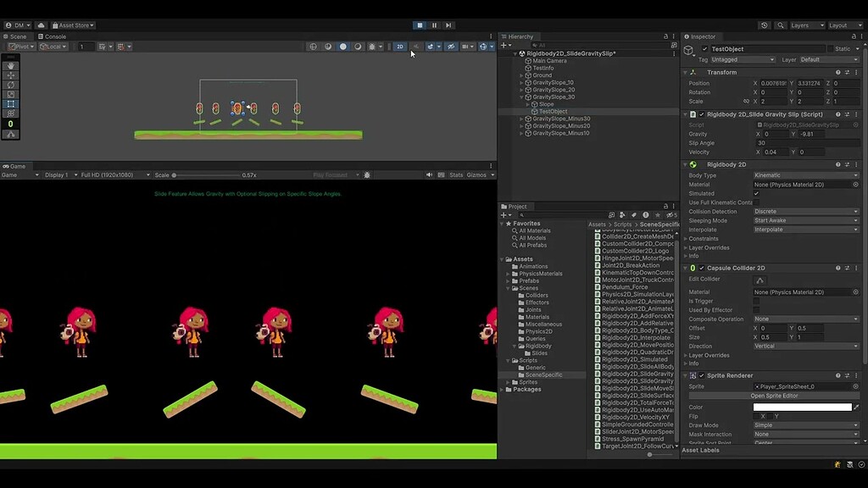This screenshot has height=488, width=868.
Task: Open the Body Type dropdown set to Kinematic
Action: click(x=806, y=175)
